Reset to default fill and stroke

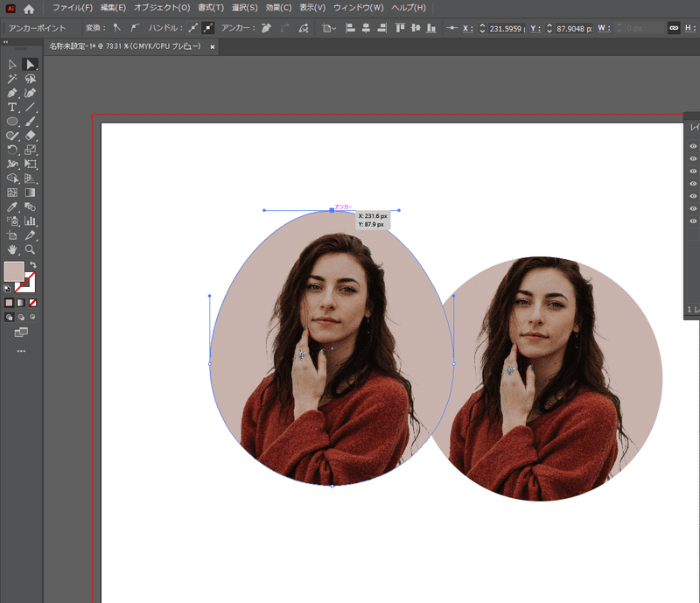7,289
